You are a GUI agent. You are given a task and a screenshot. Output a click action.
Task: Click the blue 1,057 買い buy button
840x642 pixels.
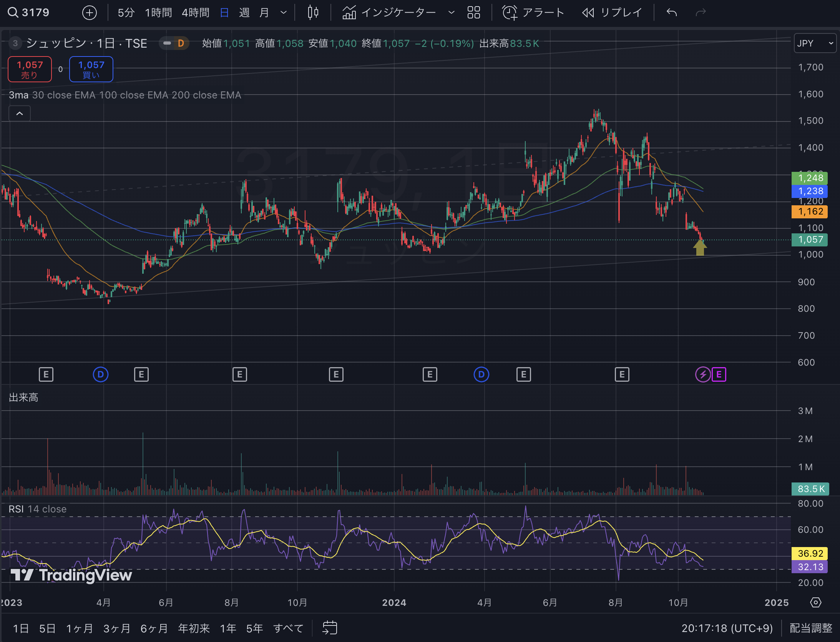point(91,69)
